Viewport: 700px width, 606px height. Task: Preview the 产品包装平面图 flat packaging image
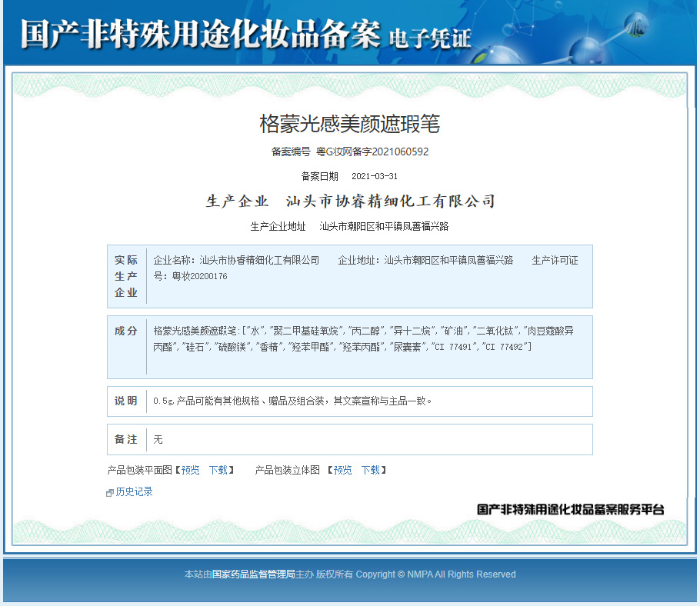191,470
